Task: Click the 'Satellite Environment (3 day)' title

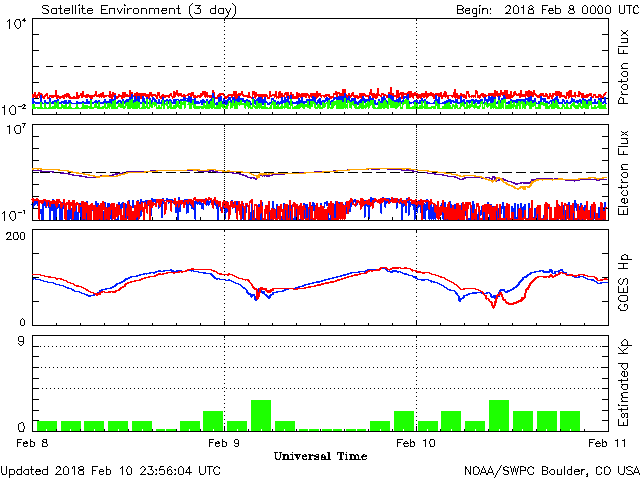Action: [139, 10]
